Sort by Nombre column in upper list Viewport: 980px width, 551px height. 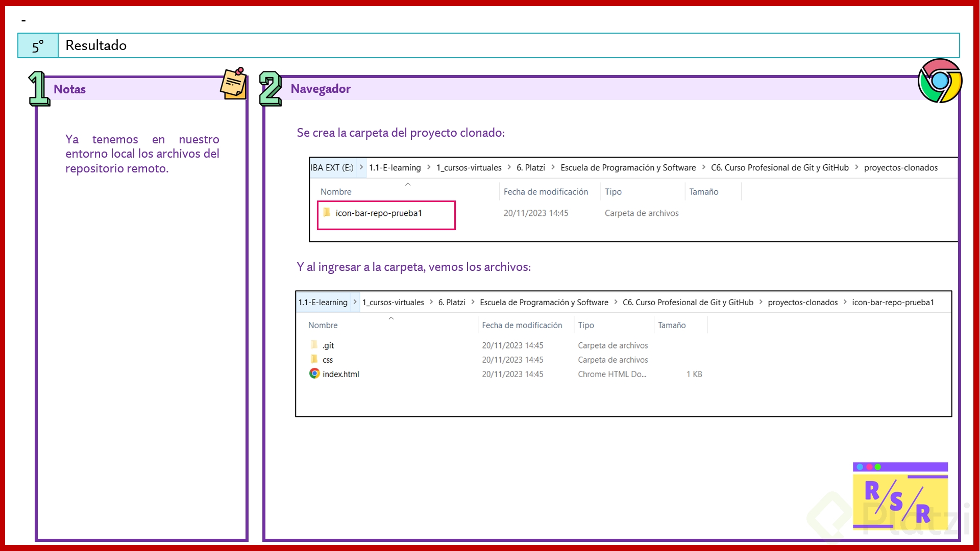point(336,192)
